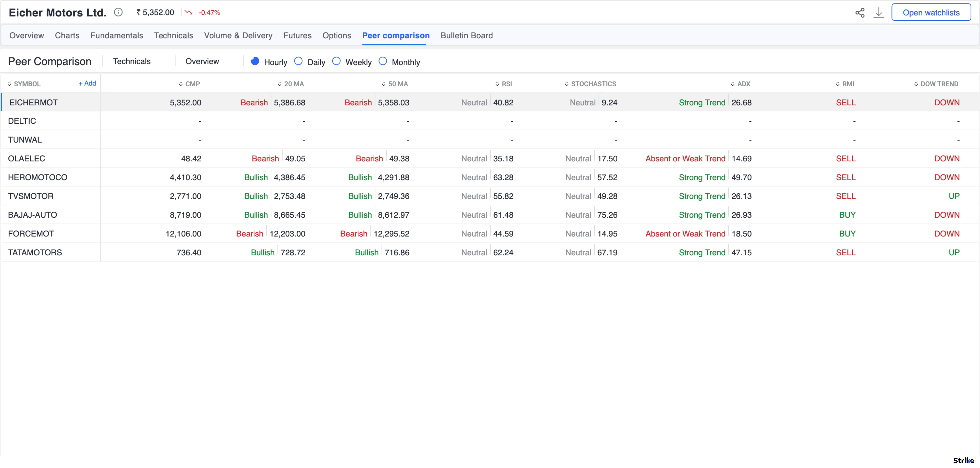Select the Weekly radio button

(x=336, y=61)
